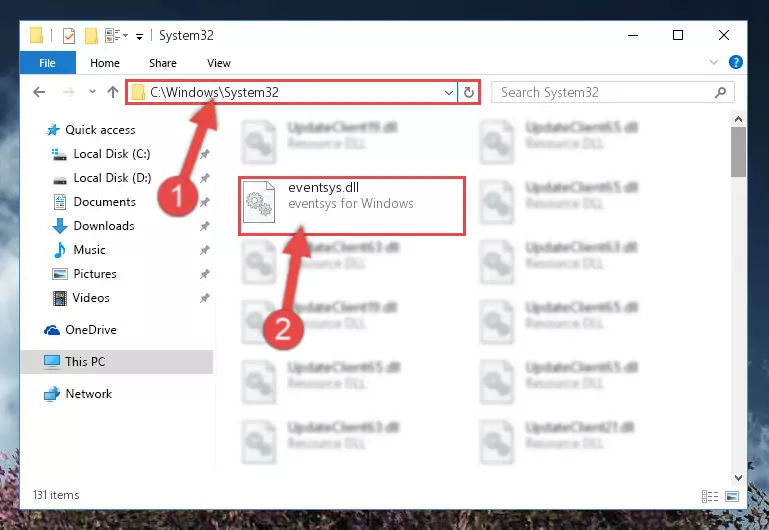Click the pin icon next to Local Disk (C:)
This screenshot has height=530, width=769.
(x=205, y=154)
